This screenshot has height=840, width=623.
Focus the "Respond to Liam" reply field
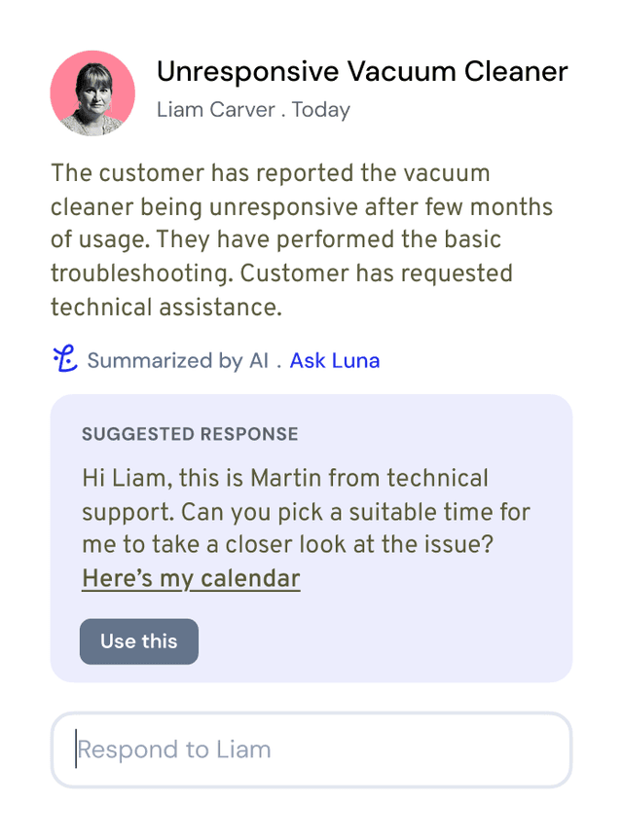click(x=311, y=749)
